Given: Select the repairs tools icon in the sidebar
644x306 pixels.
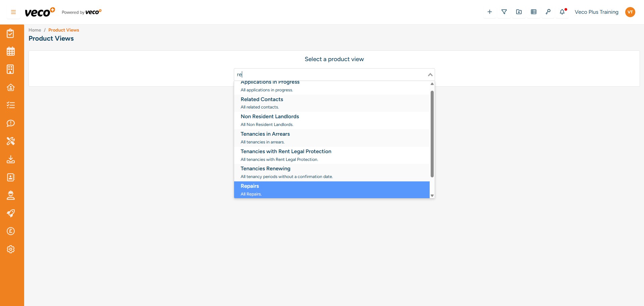Looking at the screenshot, I should [x=11, y=141].
